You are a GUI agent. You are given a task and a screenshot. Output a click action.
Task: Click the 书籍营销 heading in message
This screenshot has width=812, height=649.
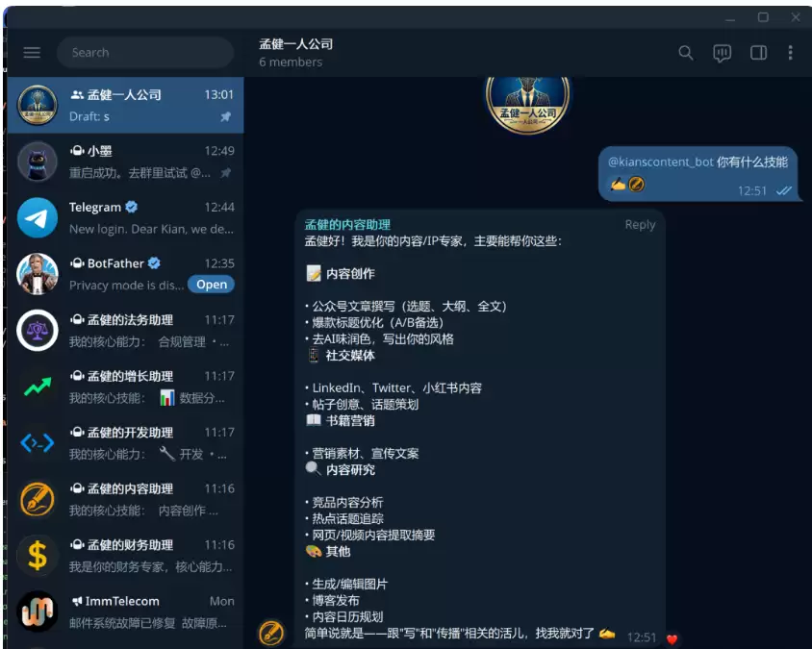(x=350, y=421)
